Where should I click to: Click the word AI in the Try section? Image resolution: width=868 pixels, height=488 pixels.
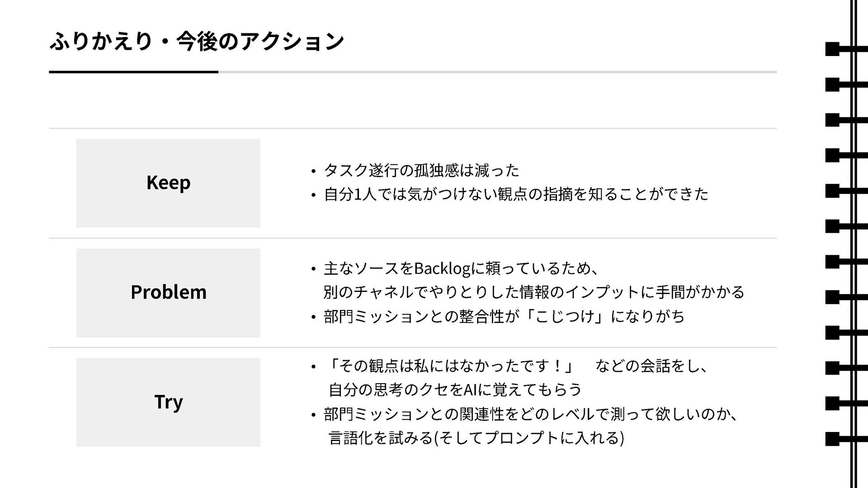tap(470, 389)
